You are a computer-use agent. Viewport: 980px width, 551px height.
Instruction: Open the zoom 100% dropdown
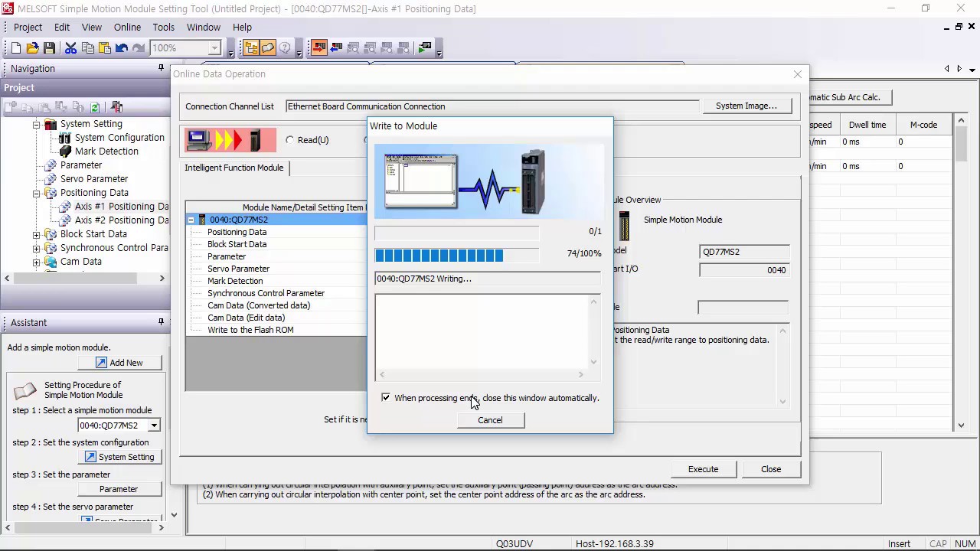tap(214, 48)
